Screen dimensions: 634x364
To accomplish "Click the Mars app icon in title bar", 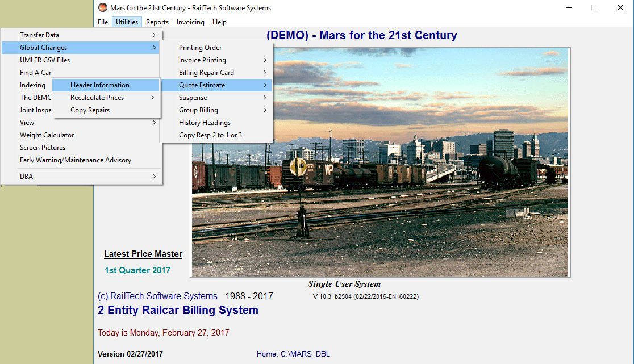I will pos(102,8).
